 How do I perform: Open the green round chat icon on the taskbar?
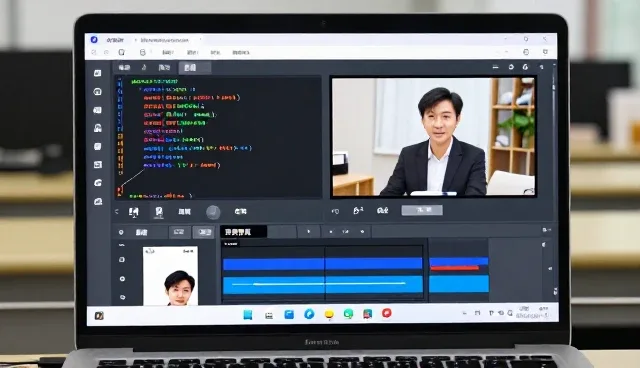coord(348,314)
